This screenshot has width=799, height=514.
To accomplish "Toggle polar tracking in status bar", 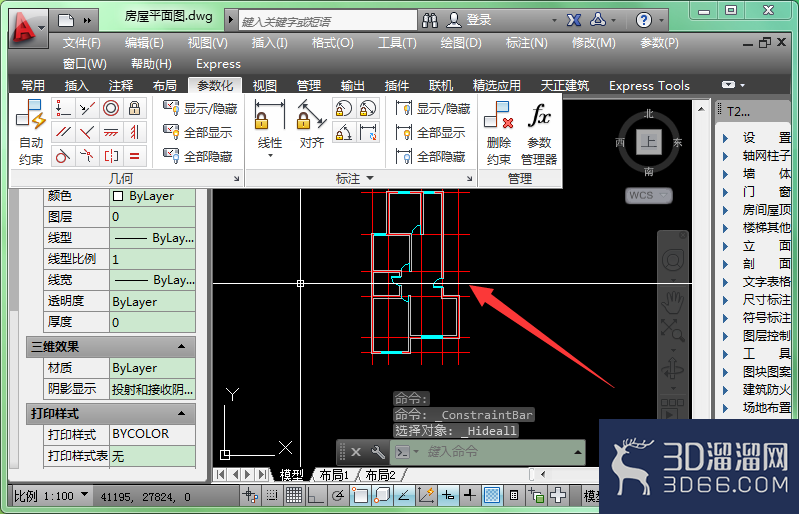I will pyautogui.click(x=337, y=495).
